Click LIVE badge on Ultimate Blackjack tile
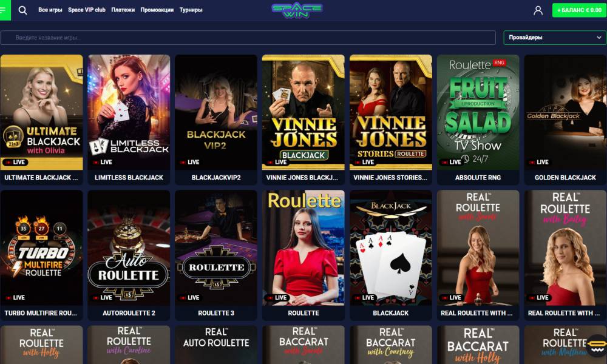 15,162
